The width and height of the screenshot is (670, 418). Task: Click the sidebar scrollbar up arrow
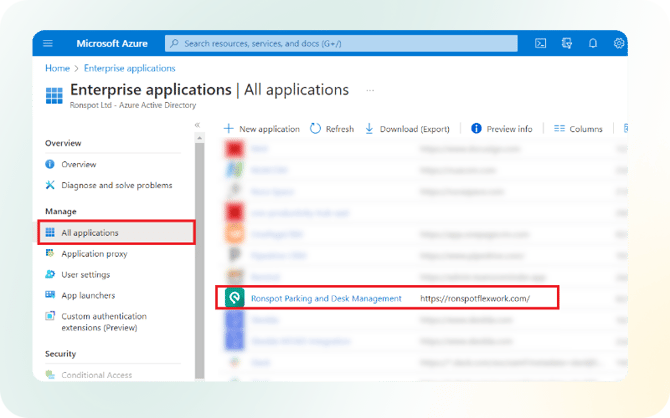[199, 138]
